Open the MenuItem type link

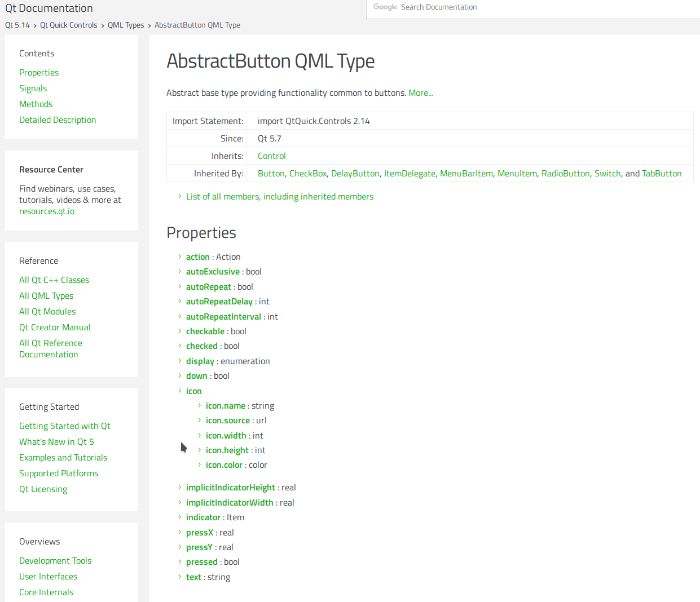(x=517, y=174)
